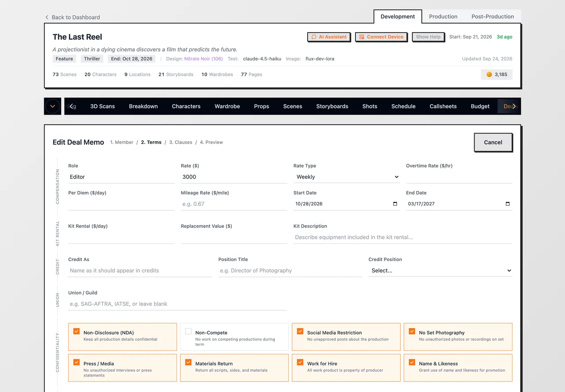
Task: Click the orange circular chevron-down menu icon
Action: [x=53, y=106]
